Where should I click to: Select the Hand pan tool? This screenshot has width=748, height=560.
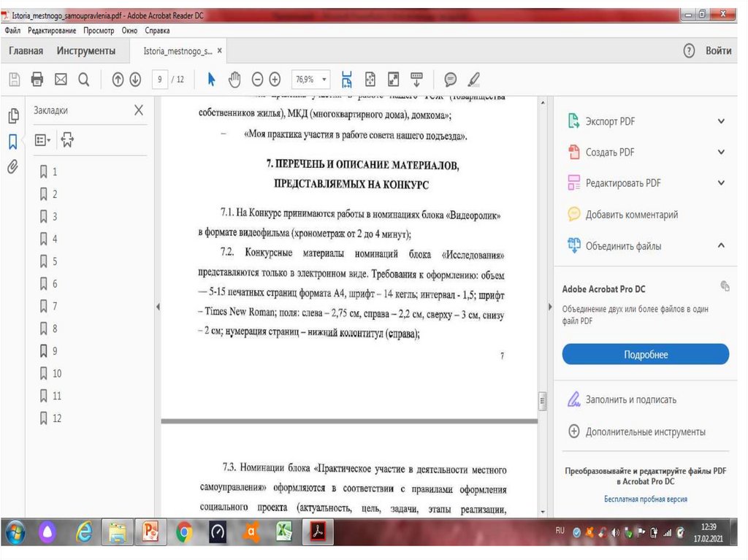coord(234,80)
